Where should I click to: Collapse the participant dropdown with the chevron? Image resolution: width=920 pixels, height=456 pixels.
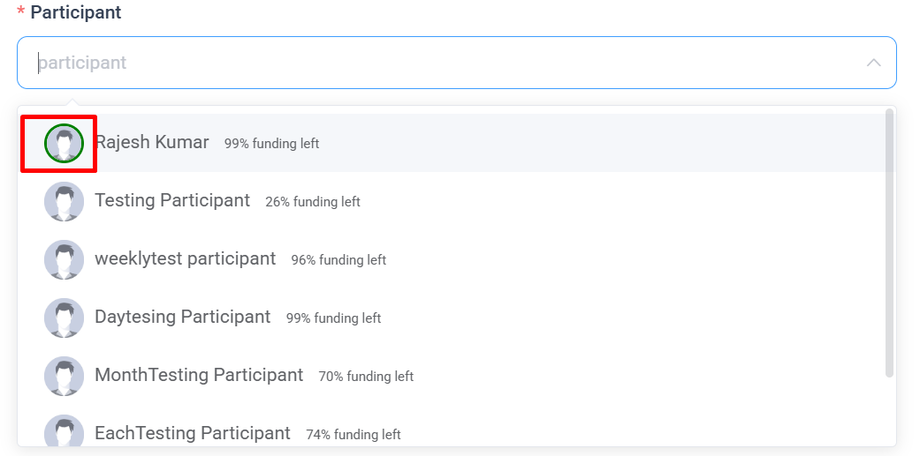click(x=873, y=63)
